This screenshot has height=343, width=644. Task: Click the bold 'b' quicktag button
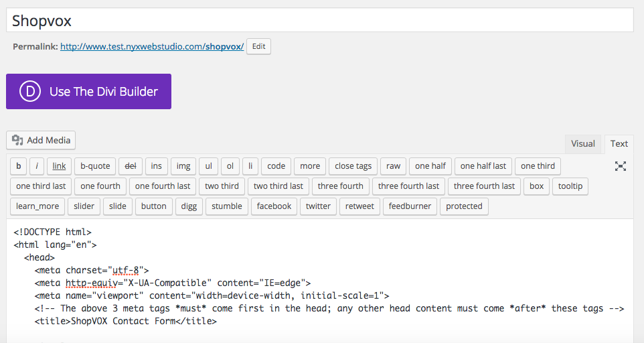[x=19, y=166]
